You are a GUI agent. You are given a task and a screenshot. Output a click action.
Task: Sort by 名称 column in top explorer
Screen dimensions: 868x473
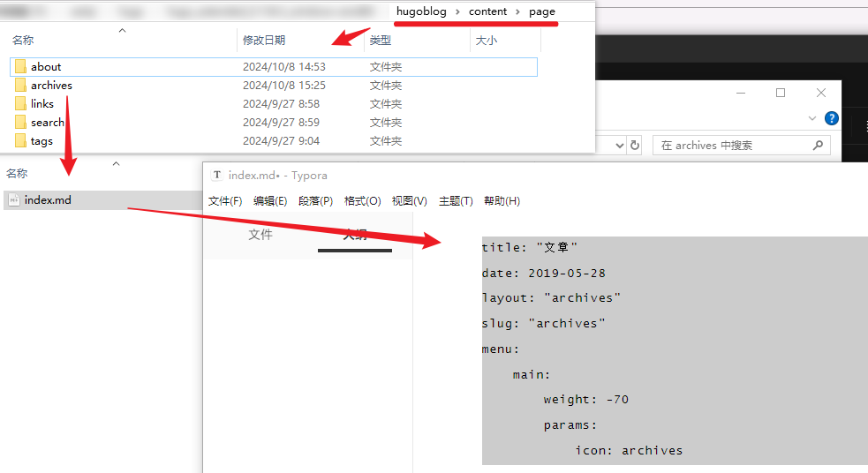23,41
